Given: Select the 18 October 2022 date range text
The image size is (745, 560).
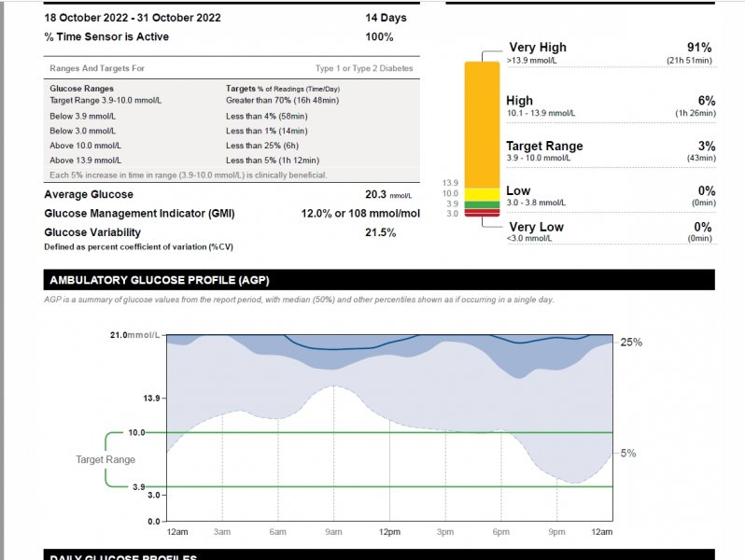Looking at the screenshot, I should 133,18.
